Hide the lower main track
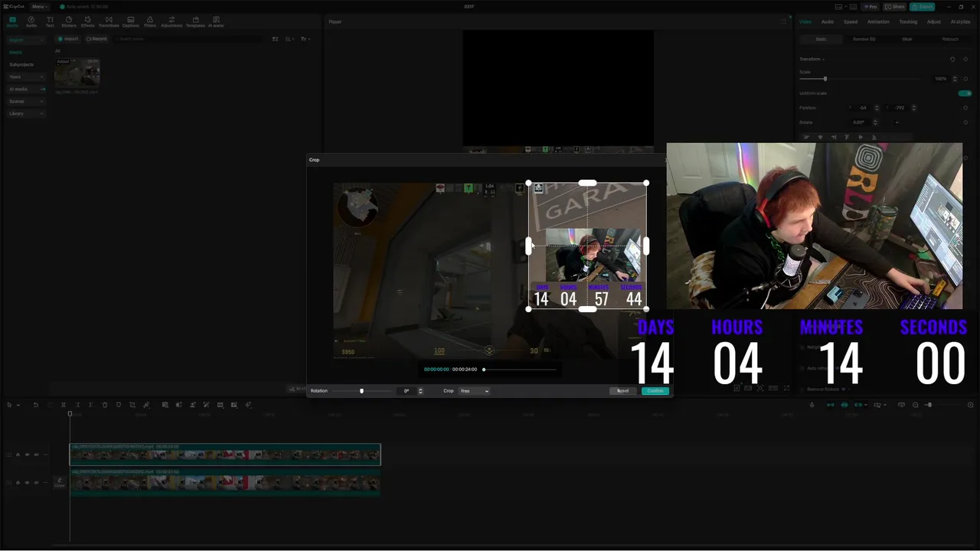 click(x=27, y=483)
